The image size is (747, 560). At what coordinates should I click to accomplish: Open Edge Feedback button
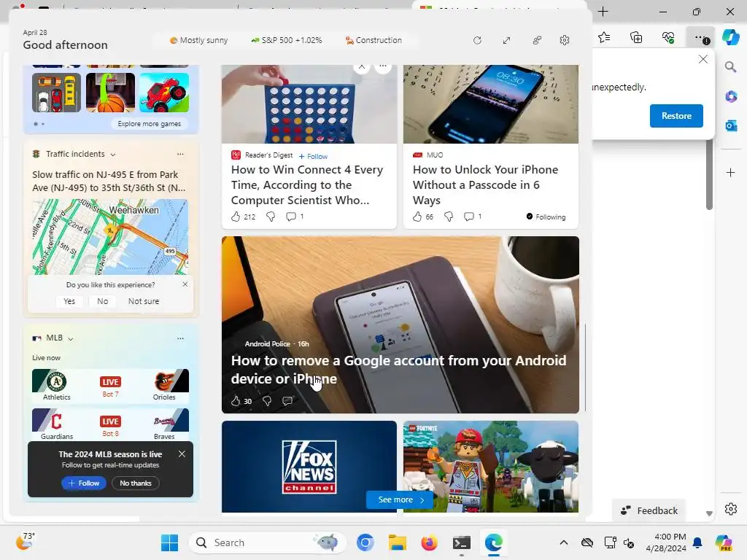(649, 510)
